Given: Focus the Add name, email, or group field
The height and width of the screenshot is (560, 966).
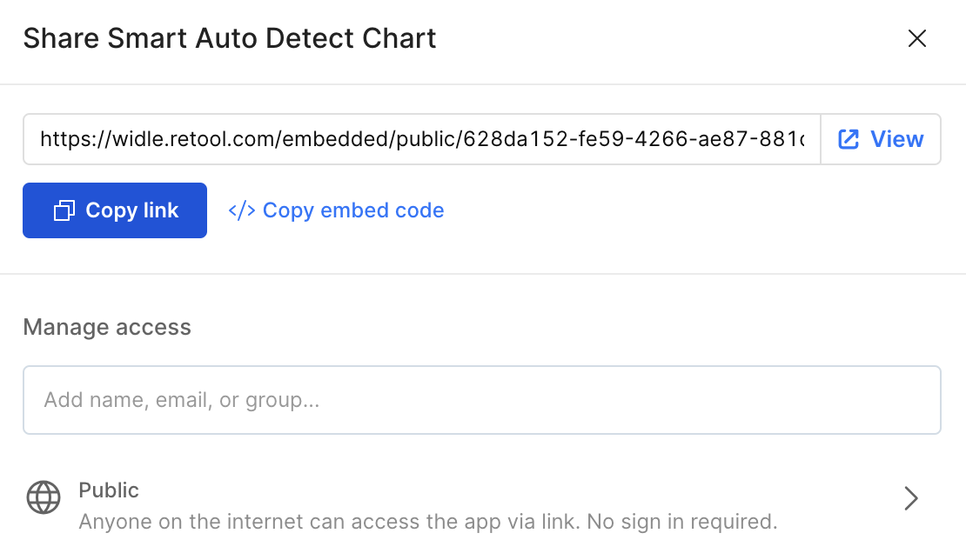Looking at the screenshot, I should click(481, 400).
